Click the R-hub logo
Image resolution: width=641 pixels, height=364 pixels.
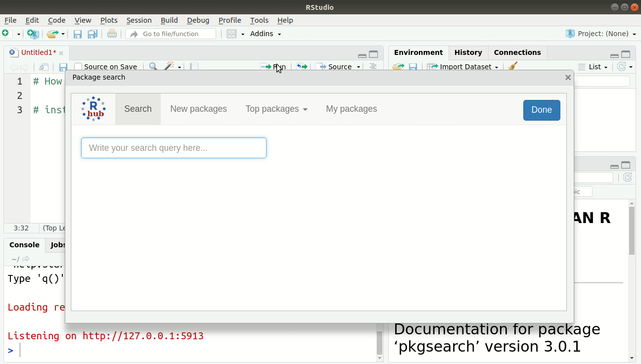pyautogui.click(x=93, y=109)
